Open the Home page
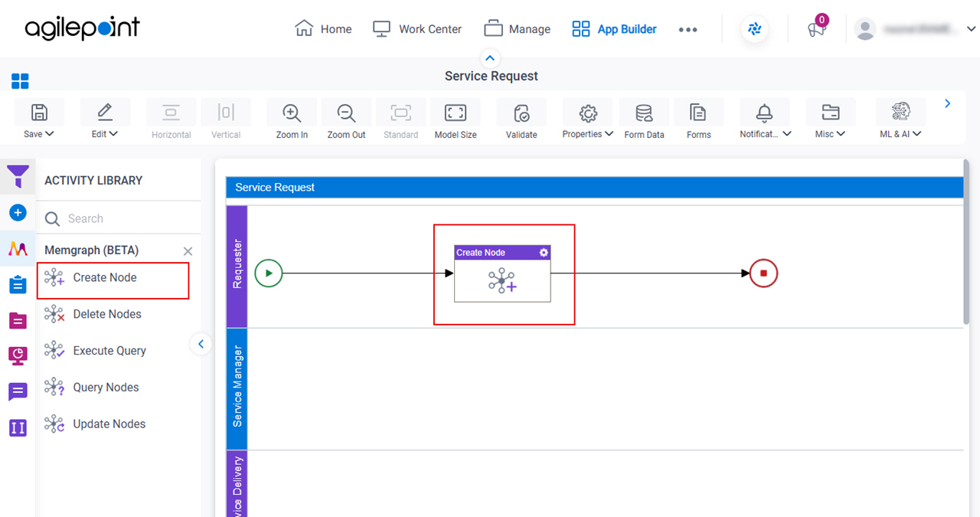The width and height of the screenshot is (980, 517). pyautogui.click(x=323, y=29)
